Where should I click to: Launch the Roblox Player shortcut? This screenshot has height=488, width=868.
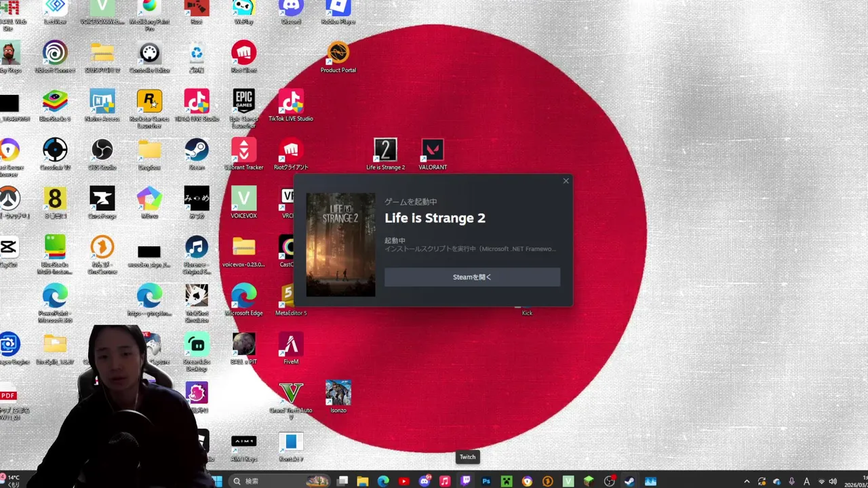point(338,12)
